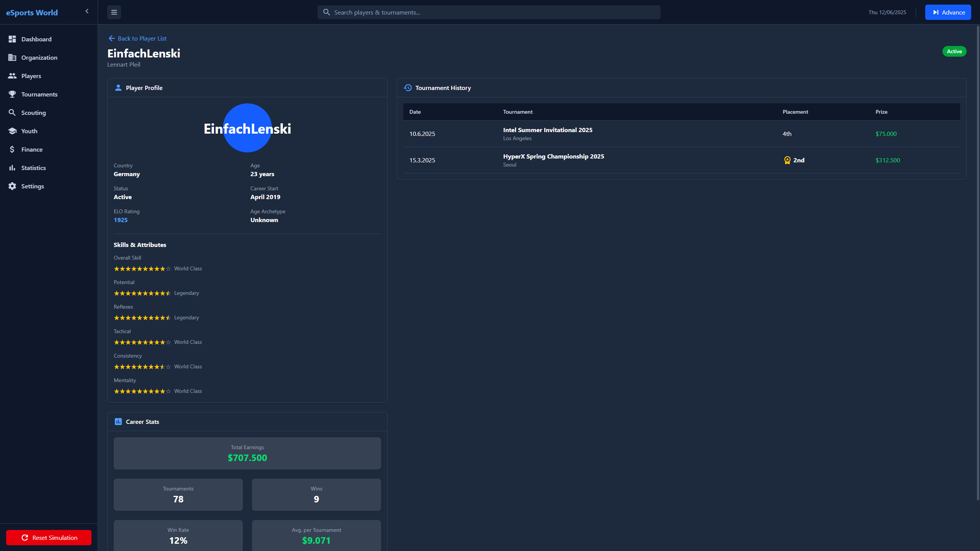The image size is (980, 551).
Task: Click the Tournament column header
Action: 518,112
